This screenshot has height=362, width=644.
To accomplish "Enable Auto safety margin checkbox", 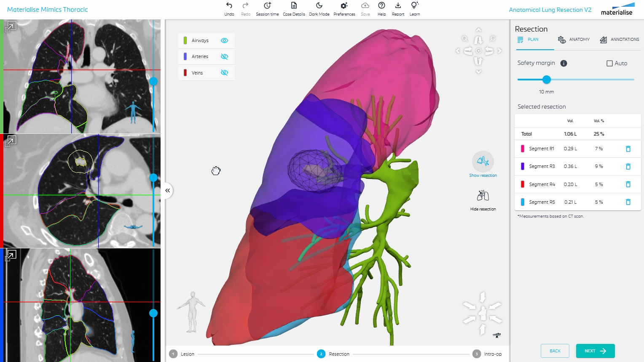I will (609, 64).
